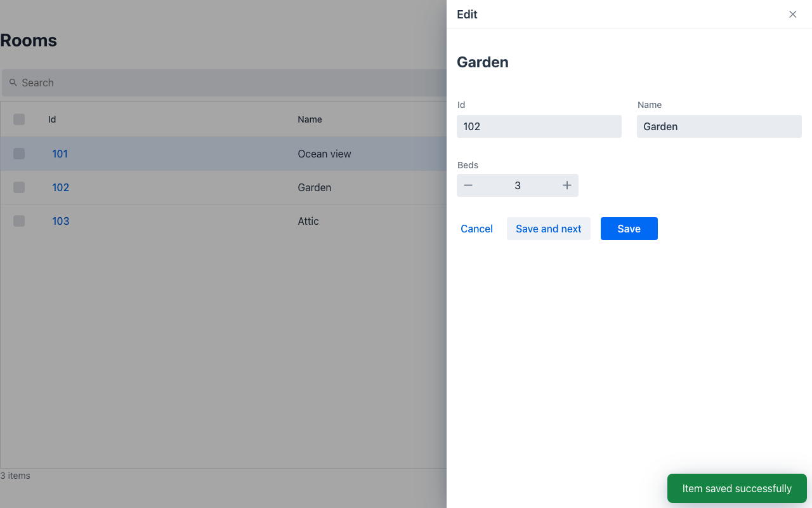Sort by the Name column header

tap(310, 119)
